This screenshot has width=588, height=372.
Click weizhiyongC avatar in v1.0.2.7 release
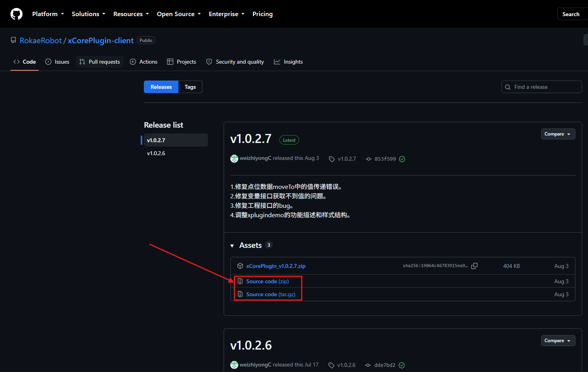point(234,159)
